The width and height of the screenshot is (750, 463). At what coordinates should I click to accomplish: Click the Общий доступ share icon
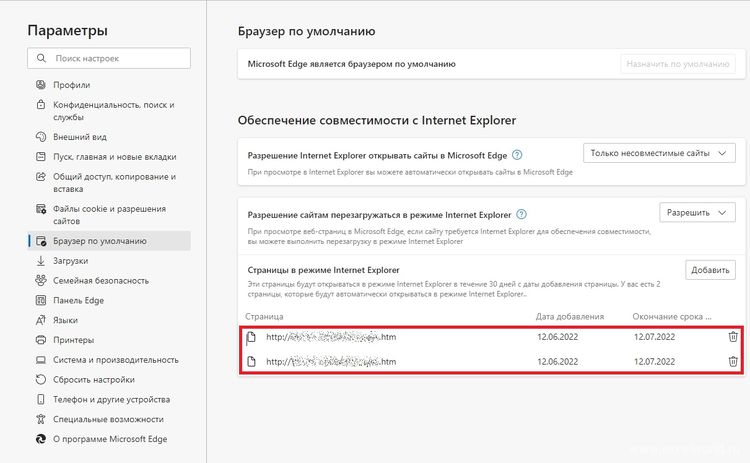[x=41, y=176]
